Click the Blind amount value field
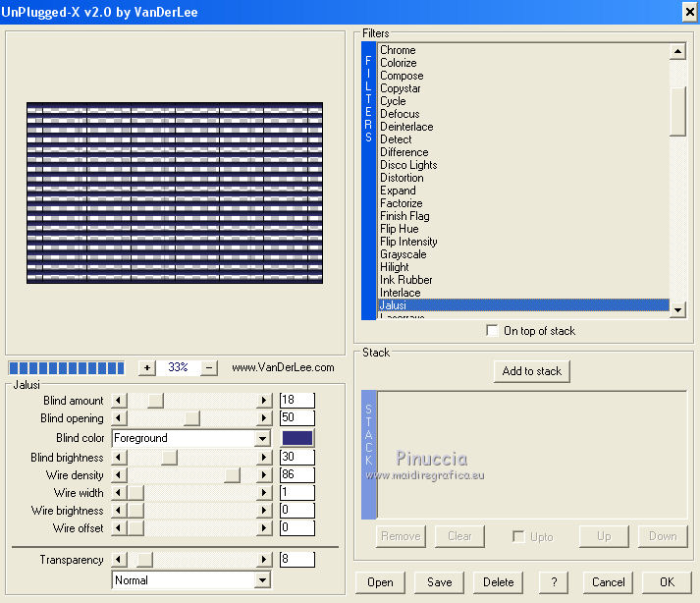 click(297, 401)
